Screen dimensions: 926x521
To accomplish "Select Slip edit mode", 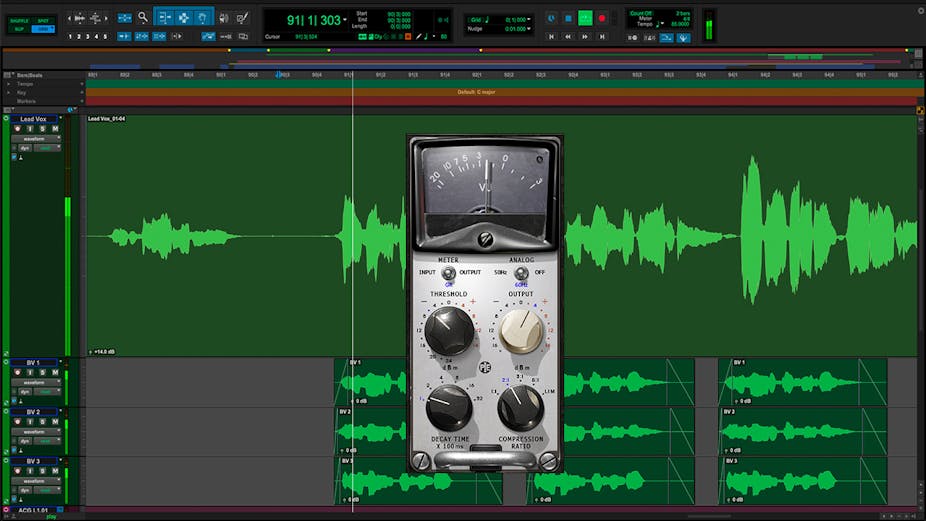I will click(x=18, y=29).
